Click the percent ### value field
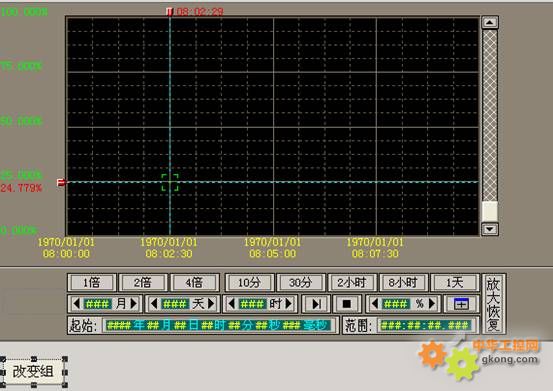The width and height of the screenshot is (553, 391). point(395,304)
